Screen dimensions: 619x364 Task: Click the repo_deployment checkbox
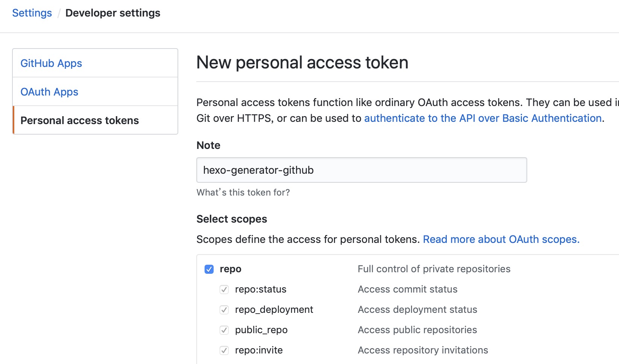pyautogui.click(x=224, y=310)
